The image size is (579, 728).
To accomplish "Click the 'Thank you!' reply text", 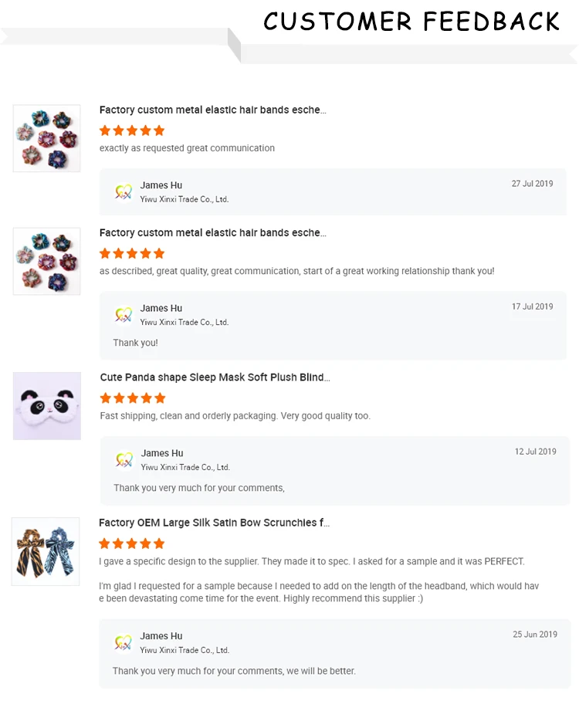I will coord(135,343).
